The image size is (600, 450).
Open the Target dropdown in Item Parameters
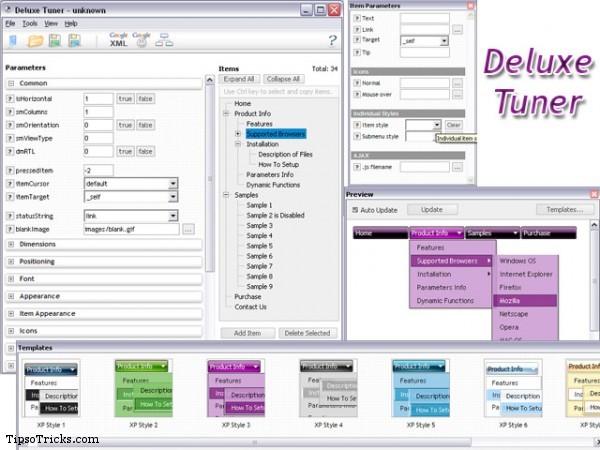(x=444, y=41)
